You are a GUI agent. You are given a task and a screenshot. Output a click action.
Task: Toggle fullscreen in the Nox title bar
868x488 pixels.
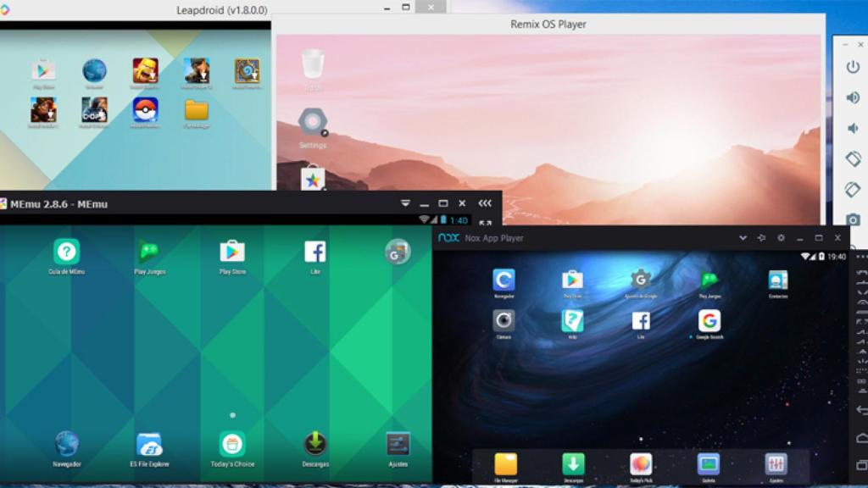[x=818, y=237]
